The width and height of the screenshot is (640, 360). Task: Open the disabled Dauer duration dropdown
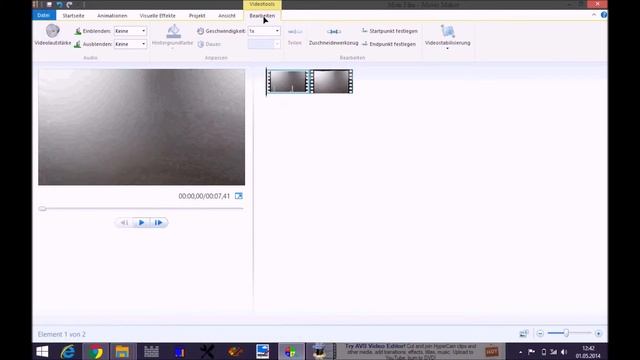point(264,44)
